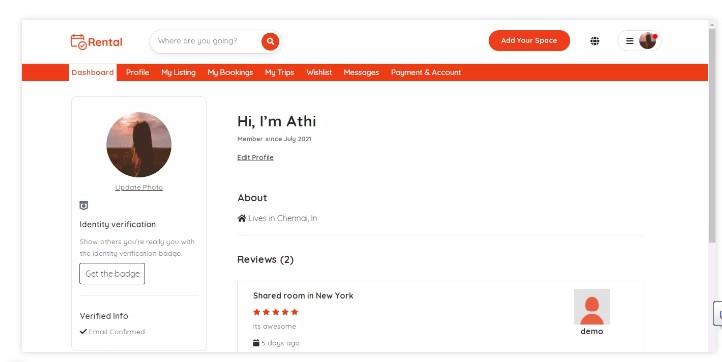
Task: Click the five-star review rating
Action: tap(275, 312)
